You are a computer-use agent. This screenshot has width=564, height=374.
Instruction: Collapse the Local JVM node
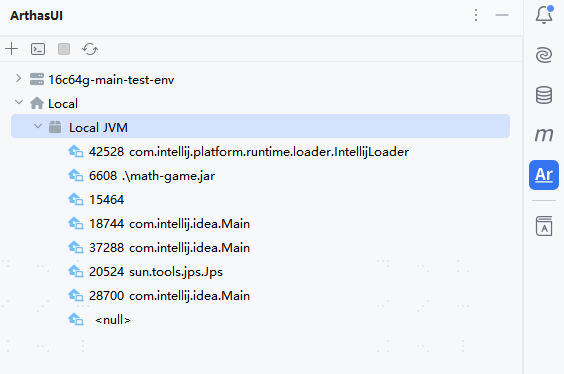pos(37,127)
